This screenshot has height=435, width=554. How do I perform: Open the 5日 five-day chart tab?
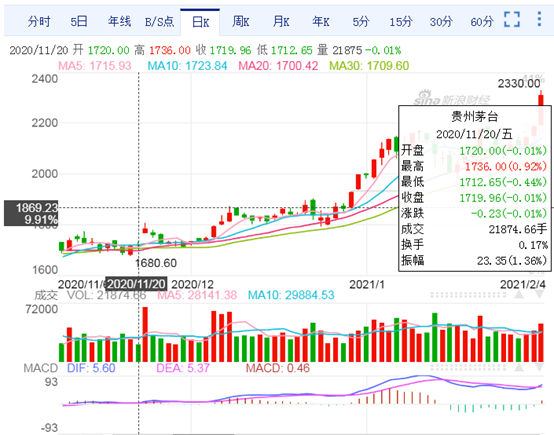pyautogui.click(x=79, y=22)
